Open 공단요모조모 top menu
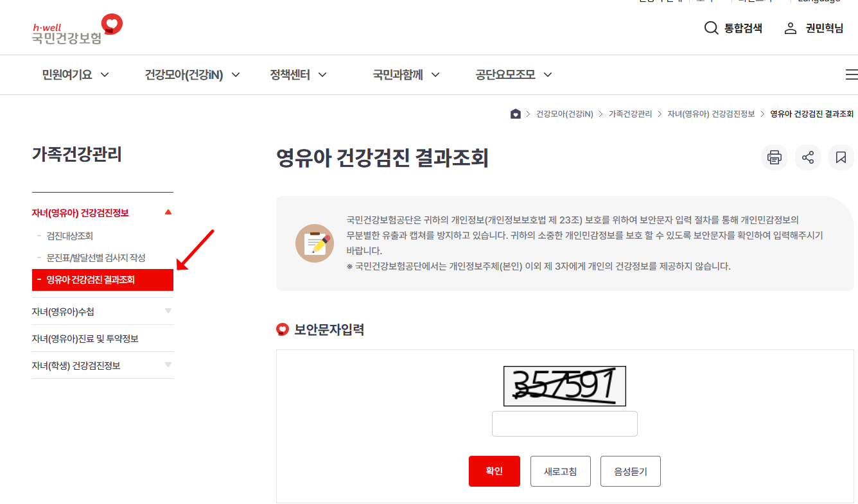Screen dimensions: 858x504 pyautogui.click(x=505, y=75)
